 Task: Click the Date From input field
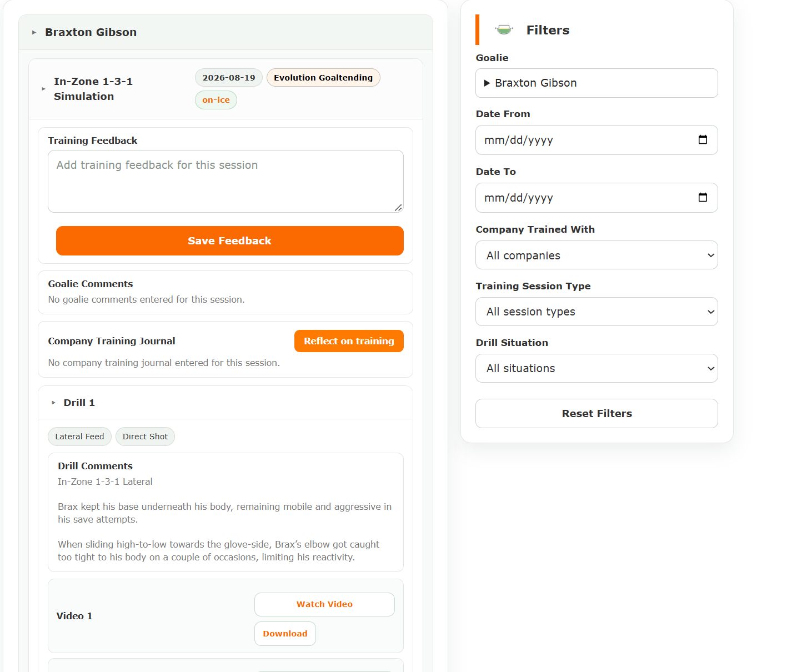point(597,140)
